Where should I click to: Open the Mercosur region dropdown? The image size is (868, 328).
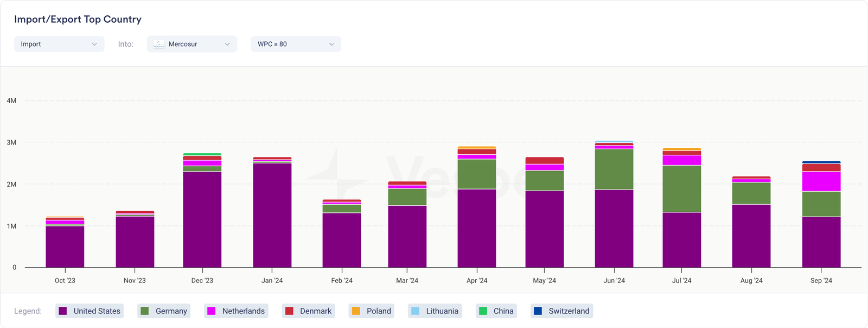(x=192, y=44)
